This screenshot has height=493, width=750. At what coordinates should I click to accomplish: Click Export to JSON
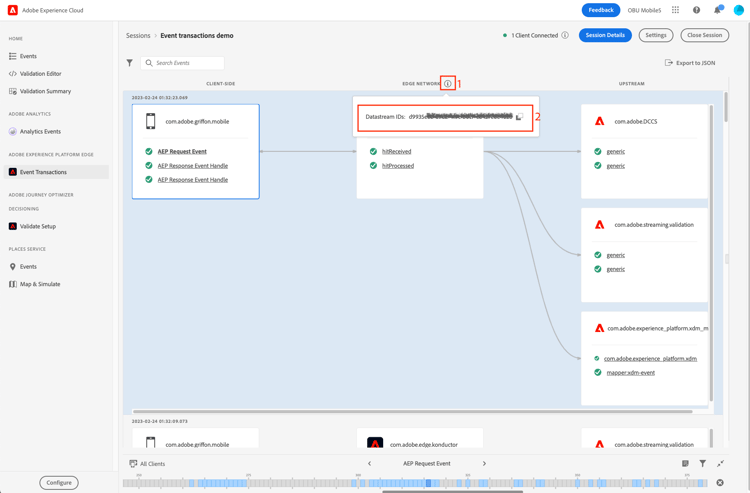[x=690, y=63]
